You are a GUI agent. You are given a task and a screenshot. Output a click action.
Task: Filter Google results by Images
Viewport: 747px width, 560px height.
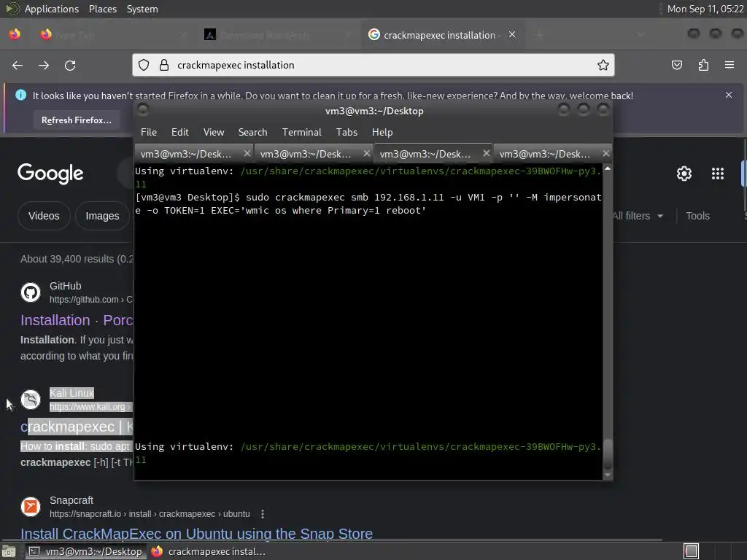pos(102,216)
